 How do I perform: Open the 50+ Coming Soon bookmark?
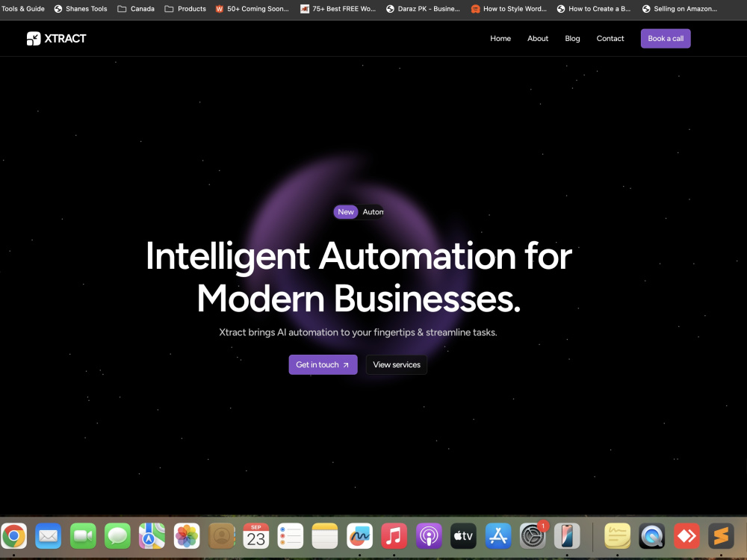click(252, 8)
